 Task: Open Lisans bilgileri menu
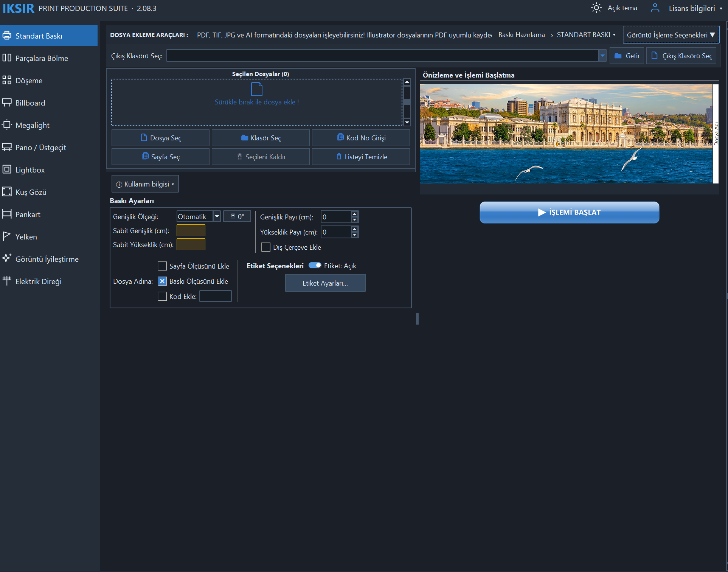(695, 8)
